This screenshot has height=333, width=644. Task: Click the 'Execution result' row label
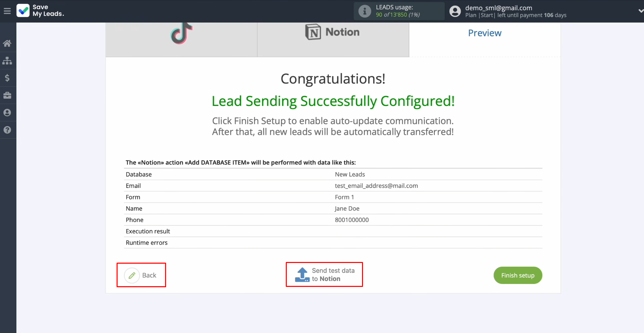(x=148, y=231)
